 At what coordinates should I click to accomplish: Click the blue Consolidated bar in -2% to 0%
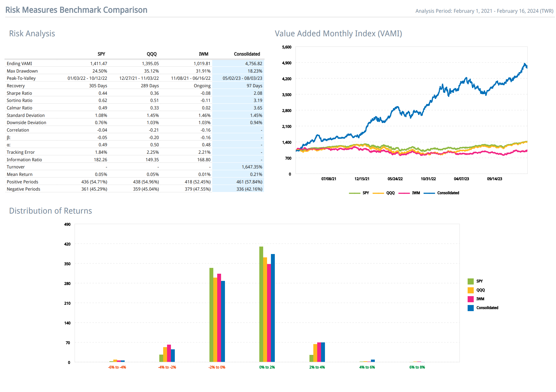[x=223, y=321]
